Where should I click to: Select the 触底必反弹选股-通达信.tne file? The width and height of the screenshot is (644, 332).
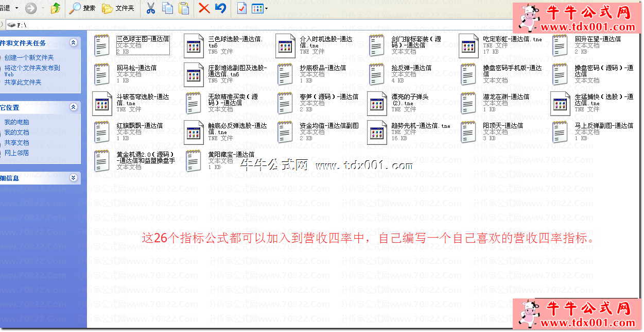[x=226, y=131]
